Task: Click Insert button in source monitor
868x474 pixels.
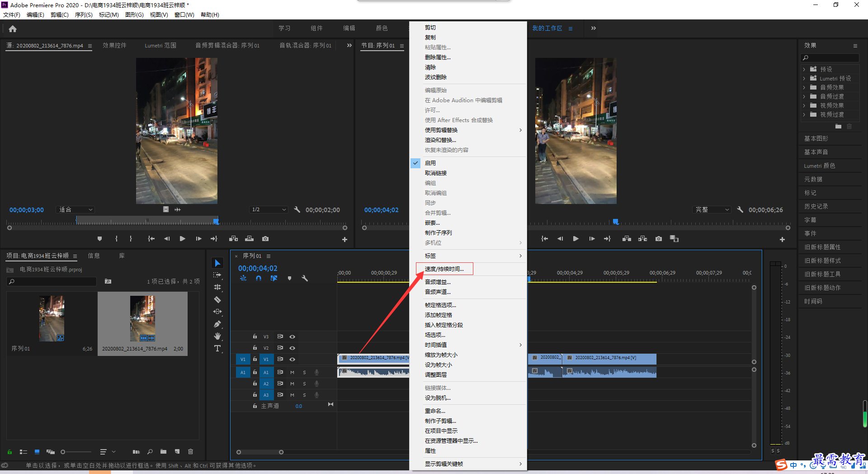Action: click(233, 239)
